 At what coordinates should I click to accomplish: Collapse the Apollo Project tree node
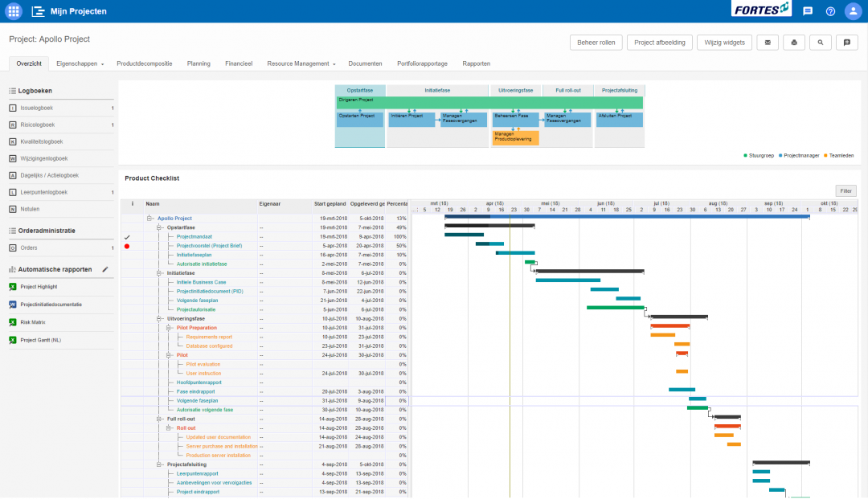coord(149,218)
